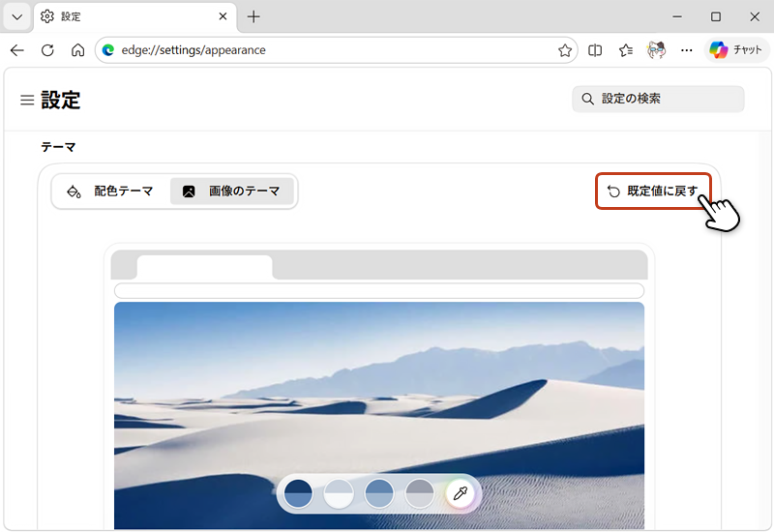The image size is (774, 532).
Task: Open the favorites list icon
Action: (626, 50)
